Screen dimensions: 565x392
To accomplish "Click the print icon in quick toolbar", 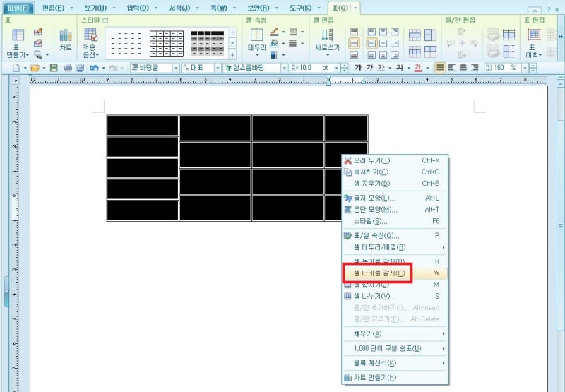I will (x=68, y=68).
